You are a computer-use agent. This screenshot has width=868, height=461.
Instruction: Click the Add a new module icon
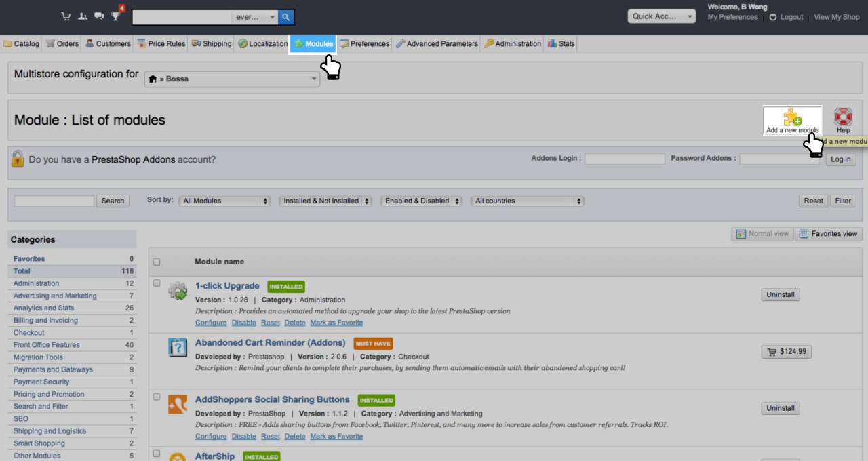793,121
